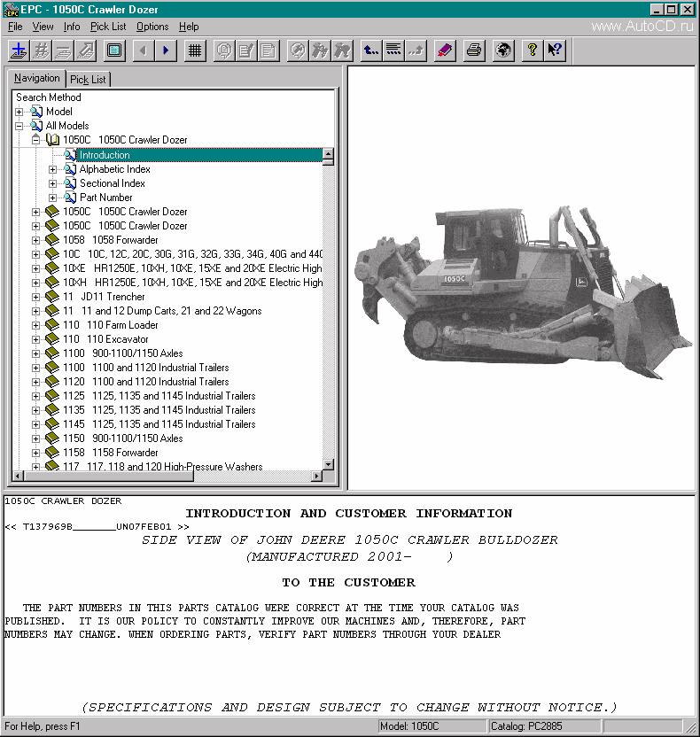Click the yellow question mark help icon
The width and height of the screenshot is (700, 737).
point(533,50)
